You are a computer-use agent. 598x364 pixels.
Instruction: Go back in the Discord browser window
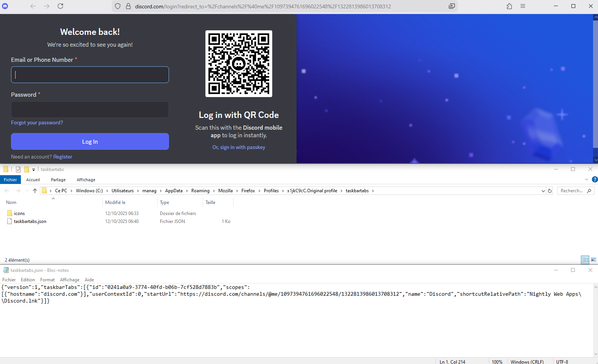33,6
